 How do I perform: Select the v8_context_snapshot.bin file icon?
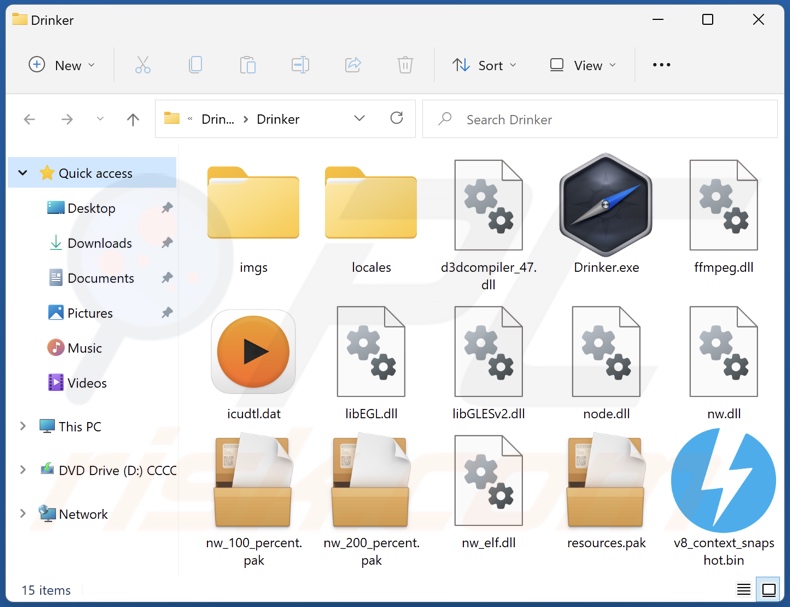[723, 481]
